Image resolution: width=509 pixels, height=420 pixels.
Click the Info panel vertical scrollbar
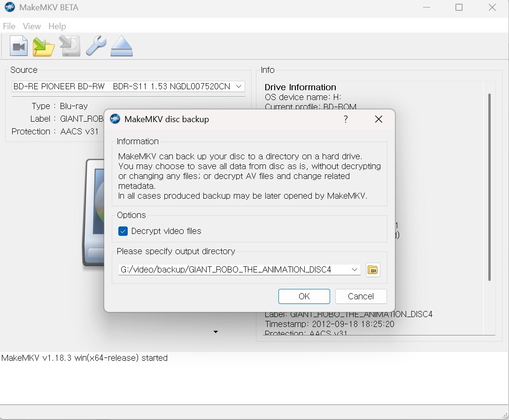click(x=489, y=187)
